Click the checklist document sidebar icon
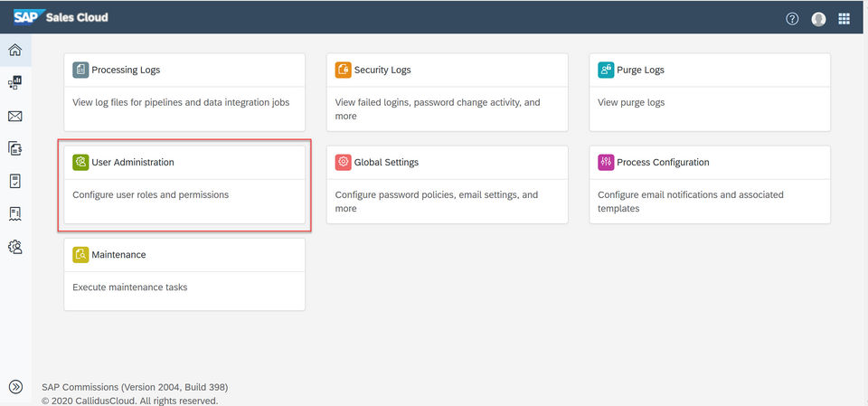This screenshot has width=868, height=406. 15,181
